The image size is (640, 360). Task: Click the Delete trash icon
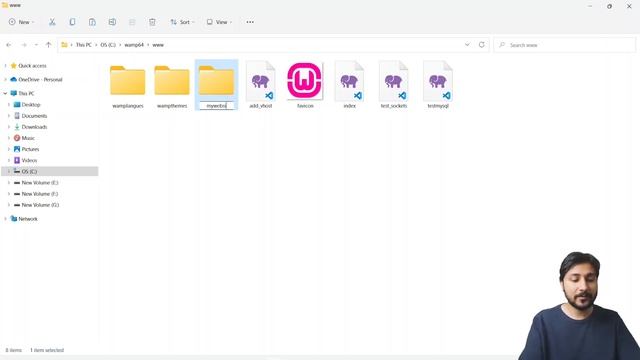[x=152, y=22]
